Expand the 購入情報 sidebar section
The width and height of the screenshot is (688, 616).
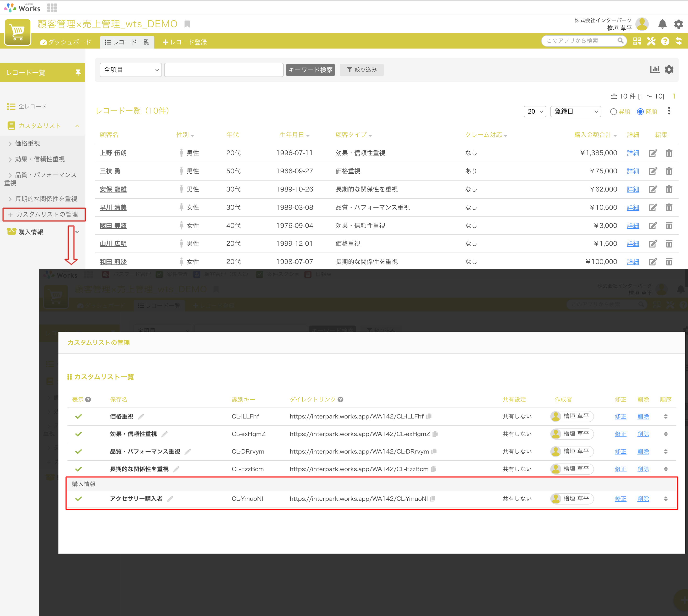click(77, 232)
